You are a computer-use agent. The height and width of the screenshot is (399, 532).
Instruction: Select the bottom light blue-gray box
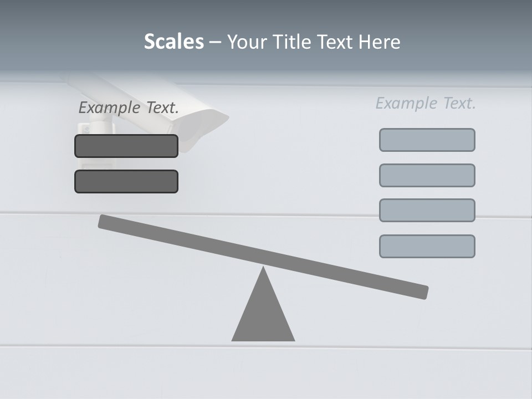tap(427, 246)
